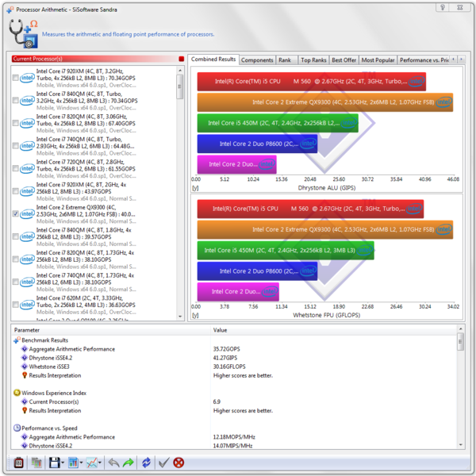The width and height of the screenshot is (476, 476).
Task: Check the Core i7 720QM 2.8GHz checkbox
Action: pos(16,168)
